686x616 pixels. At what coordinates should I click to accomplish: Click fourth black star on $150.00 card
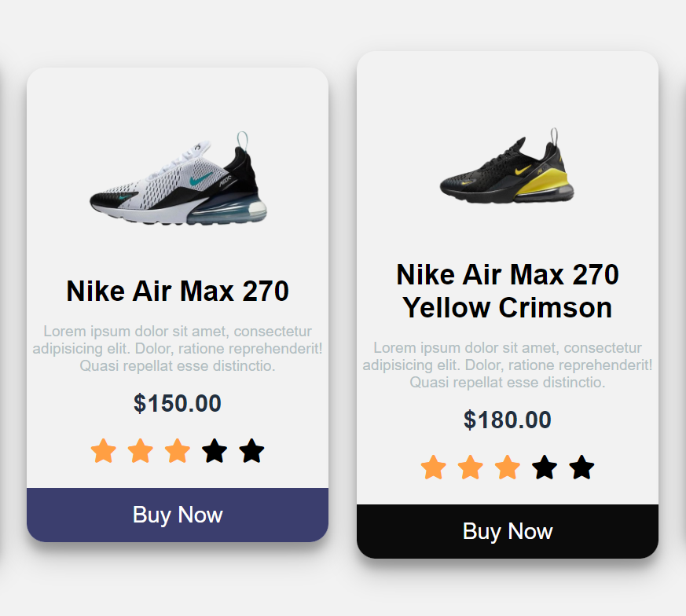[x=215, y=451]
